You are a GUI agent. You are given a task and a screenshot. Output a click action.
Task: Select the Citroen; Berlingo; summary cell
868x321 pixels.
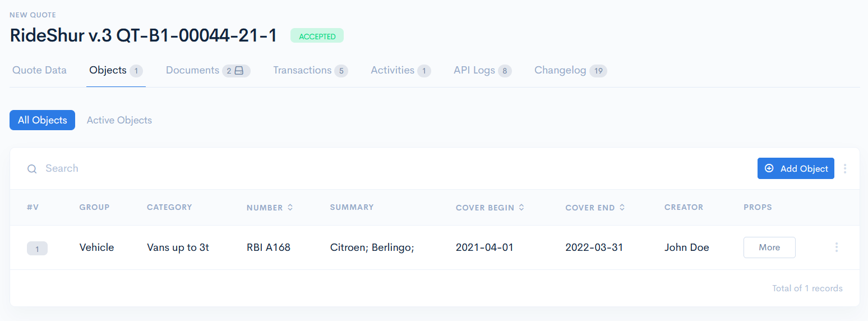[x=372, y=247]
